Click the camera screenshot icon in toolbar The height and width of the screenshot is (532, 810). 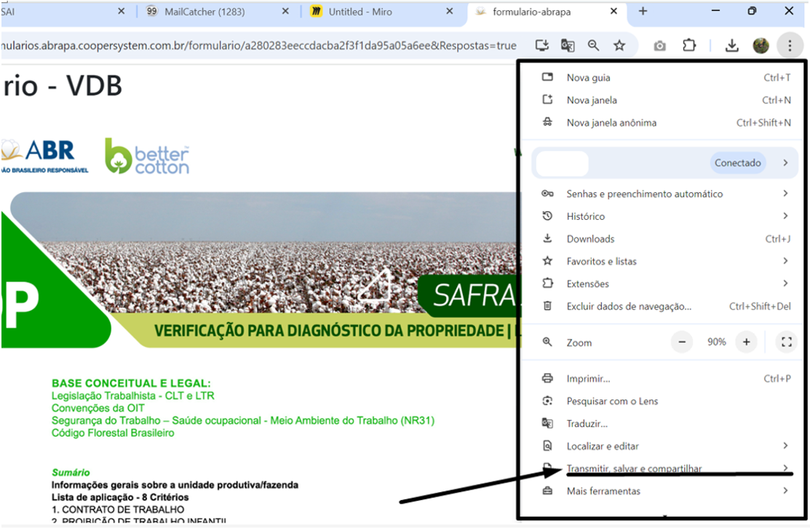tap(660, 46)
